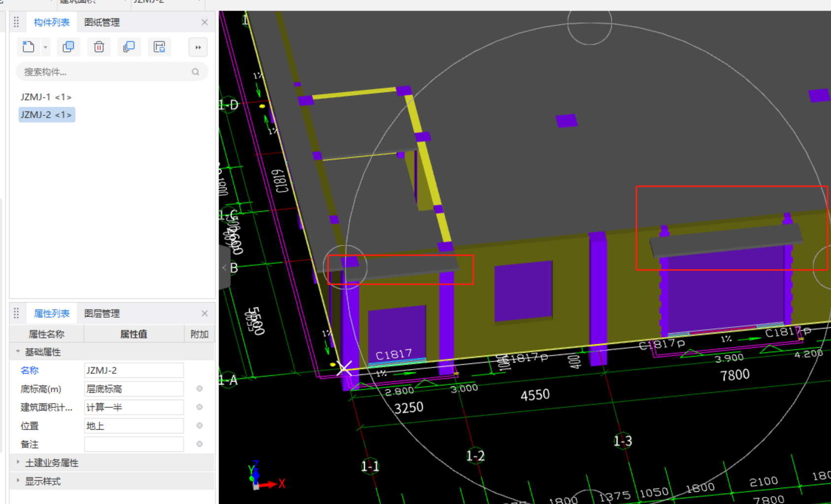Edit the 名称 value JZMJ-2

[x=134, y=370]
